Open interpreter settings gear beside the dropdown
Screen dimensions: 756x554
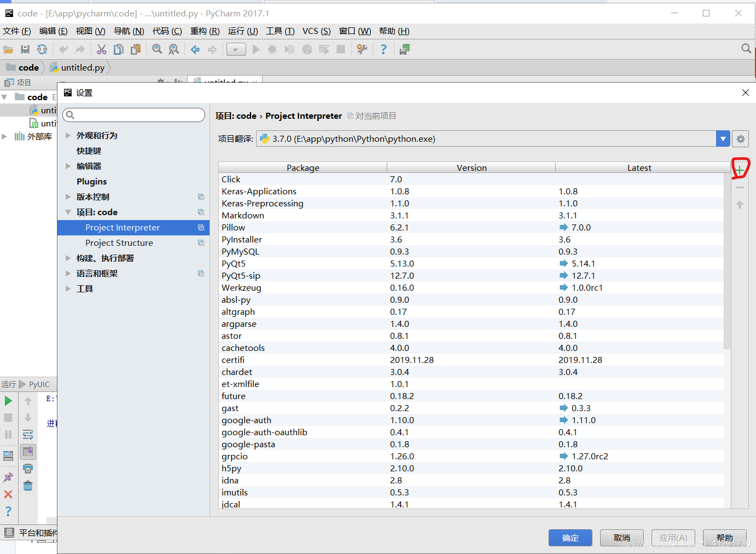[x=740, y=138]
